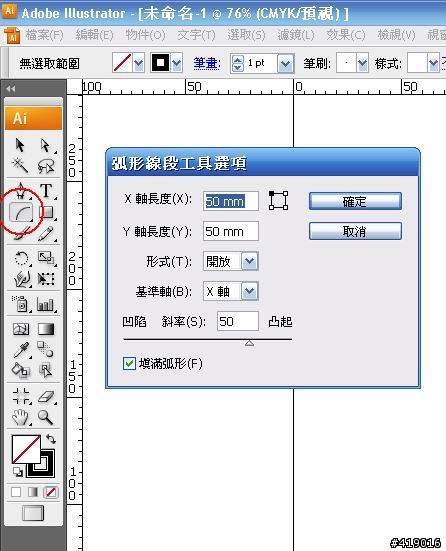Click the Fill swatch in tools panel
Screen dimensions: 446x551
pyautogui.click(x=26, y=449)
